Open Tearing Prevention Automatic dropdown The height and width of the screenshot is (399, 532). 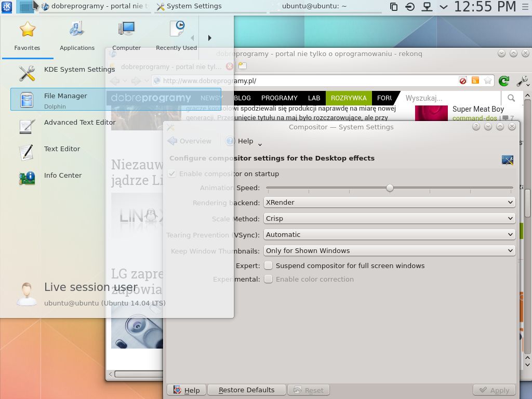(389, 234)
